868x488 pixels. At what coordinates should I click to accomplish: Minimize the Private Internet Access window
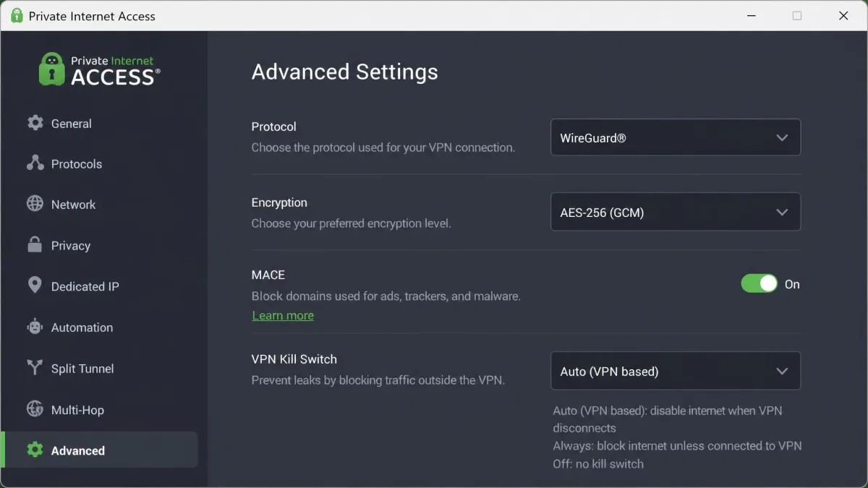click(750, 16)
